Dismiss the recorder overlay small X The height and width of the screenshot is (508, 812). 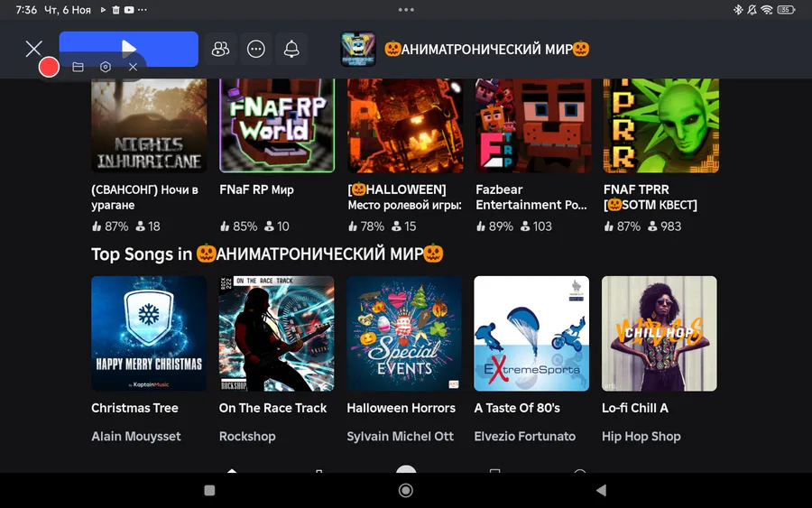pyautogui.click(x=134, y=68)
